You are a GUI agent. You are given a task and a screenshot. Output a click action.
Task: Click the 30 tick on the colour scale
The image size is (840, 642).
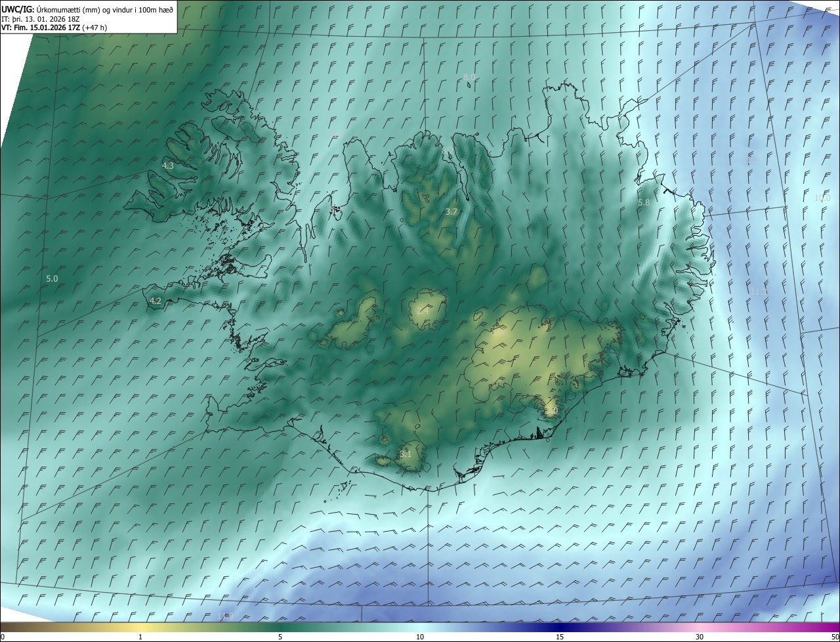pyautogui.click(x=700, y=637)
